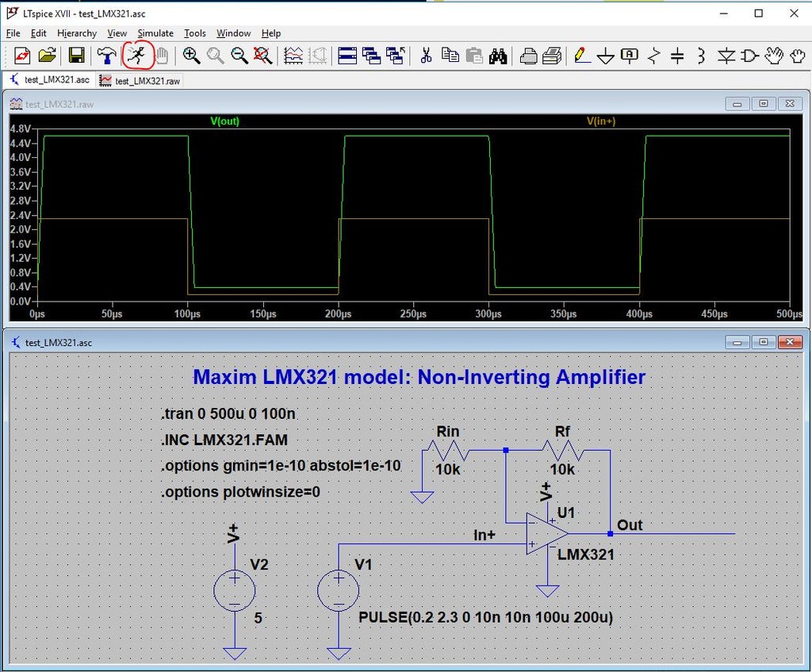This screenshot has height=672, width=812.
Task: Click the Autorange plot icon
Action: 293,56
